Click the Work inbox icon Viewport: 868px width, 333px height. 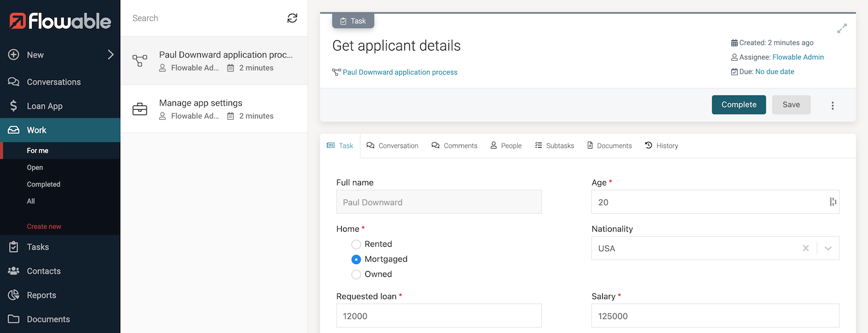pyautogui.click(x=13, y=130)
